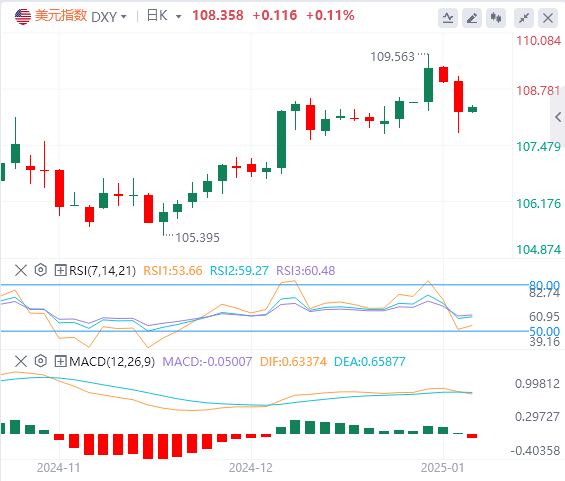The height and width of the screenshot is (481, 565).
Task: Select the drawing pencil tool
Action: (472, 18)
